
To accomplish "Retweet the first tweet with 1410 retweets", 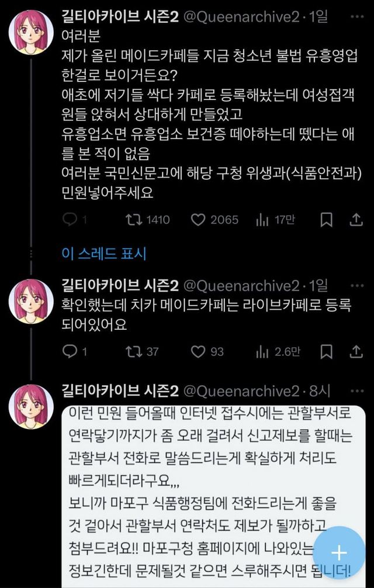I will [x=134, y=220].
